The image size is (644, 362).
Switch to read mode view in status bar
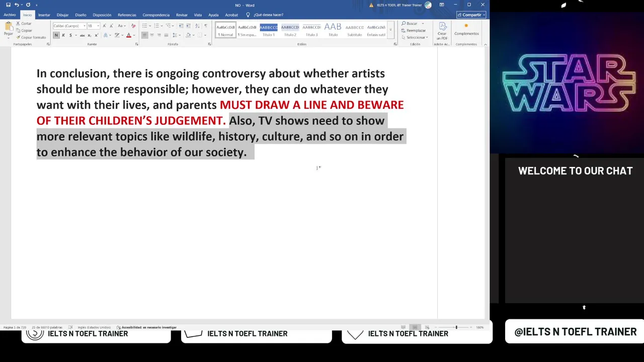(x=403, y=327)
